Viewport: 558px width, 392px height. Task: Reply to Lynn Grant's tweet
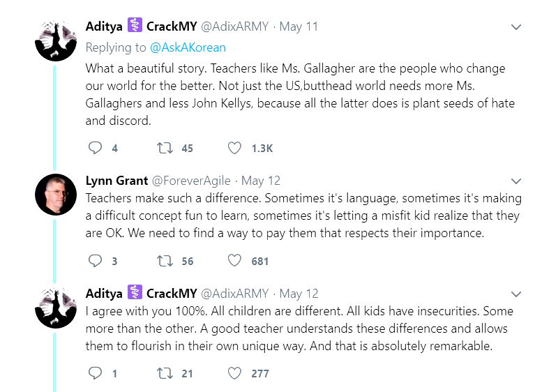pos(96,261)
